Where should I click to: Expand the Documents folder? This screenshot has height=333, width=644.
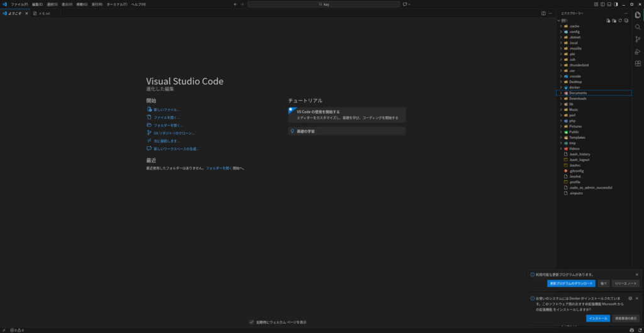(577, 93)
